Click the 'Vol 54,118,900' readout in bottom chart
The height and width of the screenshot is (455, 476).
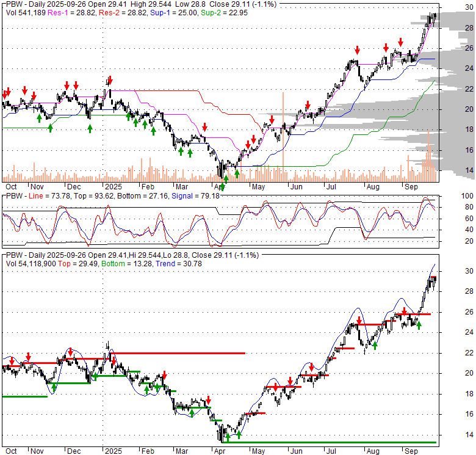click(31, 264)
